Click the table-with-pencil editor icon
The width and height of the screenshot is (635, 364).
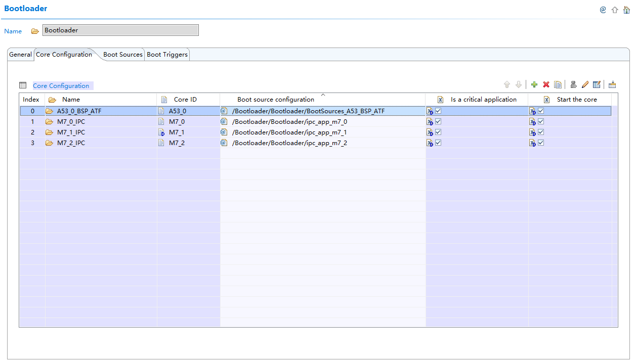tap(597, 85)
